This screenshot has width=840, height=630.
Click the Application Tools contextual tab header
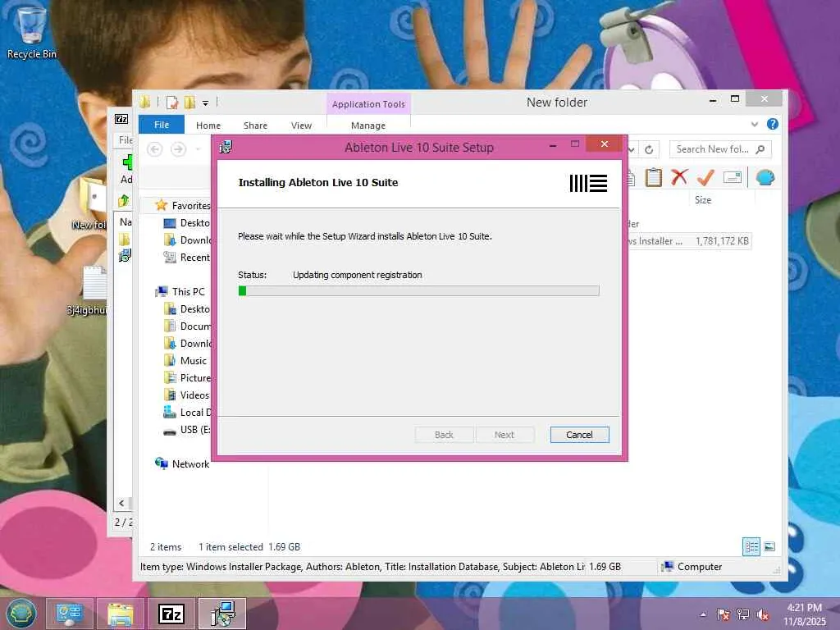coord(368,104)
